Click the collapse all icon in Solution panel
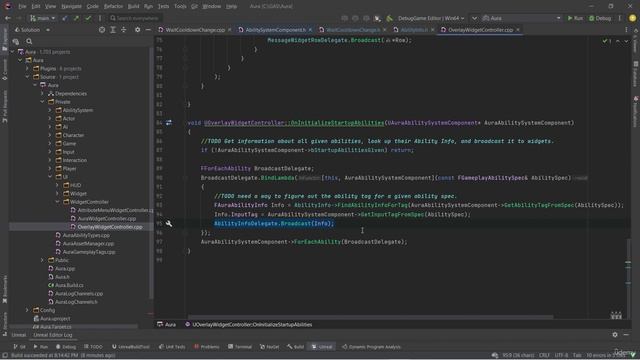Image resolution: width=640 pixels, height=360 pixels. (123, 30)
